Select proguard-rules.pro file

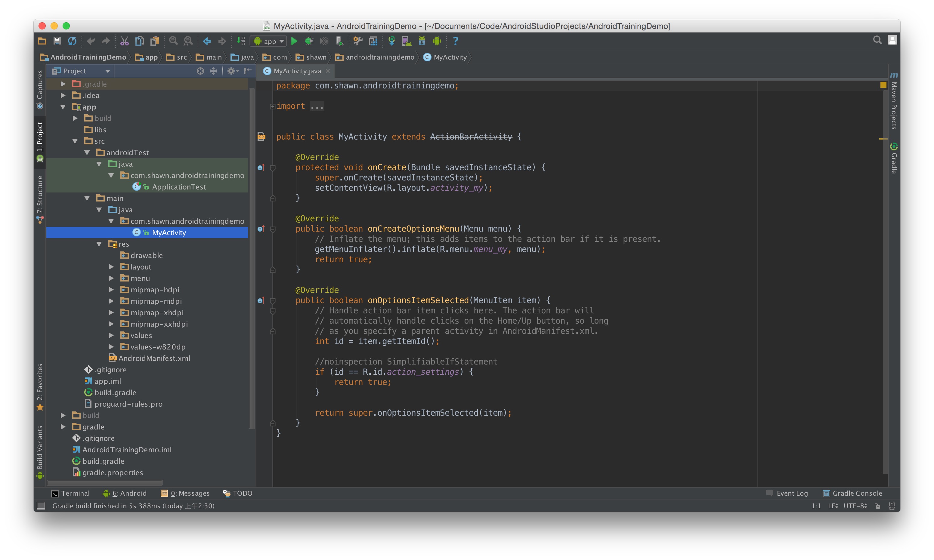[123, 404]
